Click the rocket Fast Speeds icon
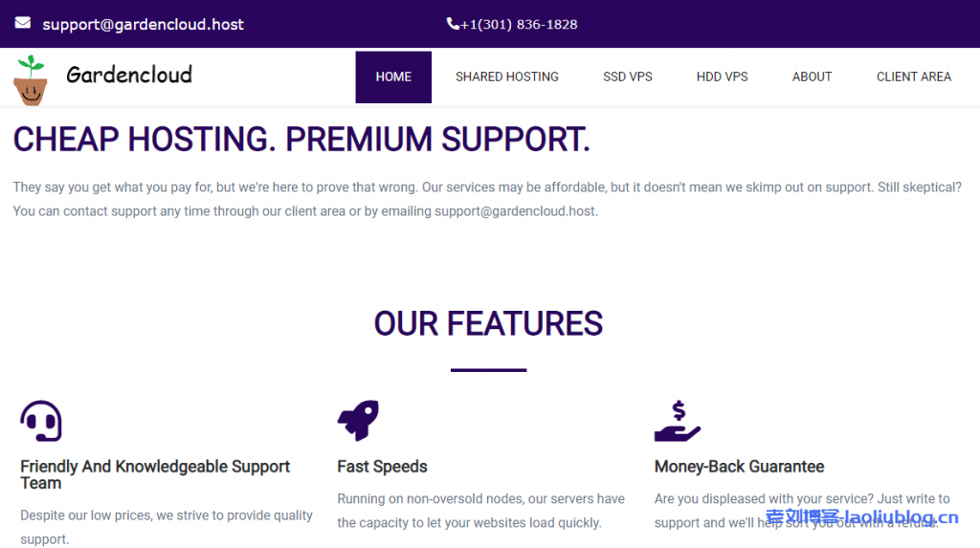The image size is (980, 548). pos(358,420)
